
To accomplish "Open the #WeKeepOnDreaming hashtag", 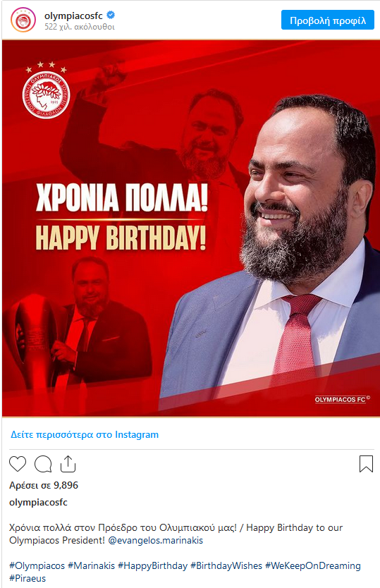I will (x=313, y=565).
